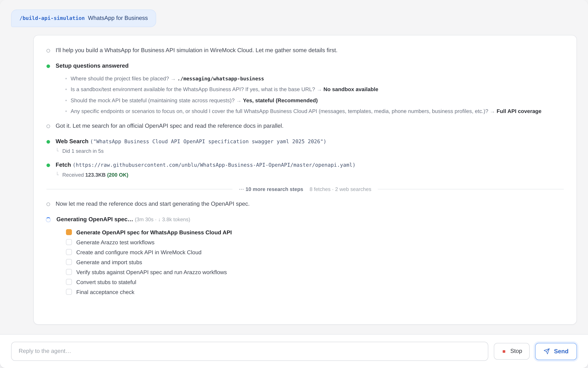Expand '10 more research steps' divider
The height and width of the screenshot is (368, 588).
pyautogui.click(x=305, y=189)
